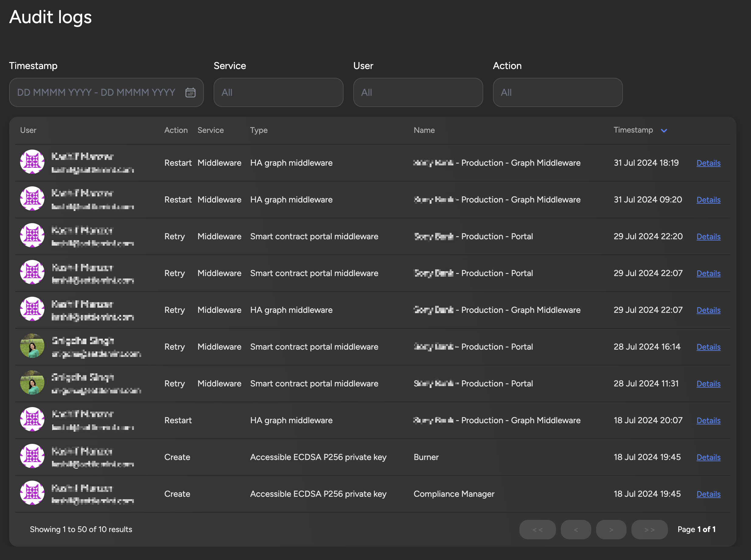Toggle Timestamp sort order via its chevron
Image resolution: width=751 pixels, height=560 pixels.
tap(664, 130)
